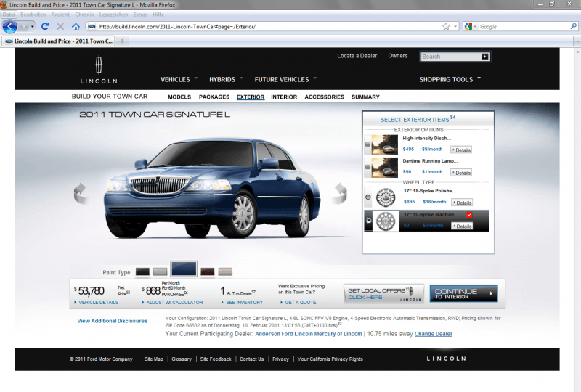Expand the VEHICLES navigation menu
This screenshot has height=392, width=581.
click(179, 79)
